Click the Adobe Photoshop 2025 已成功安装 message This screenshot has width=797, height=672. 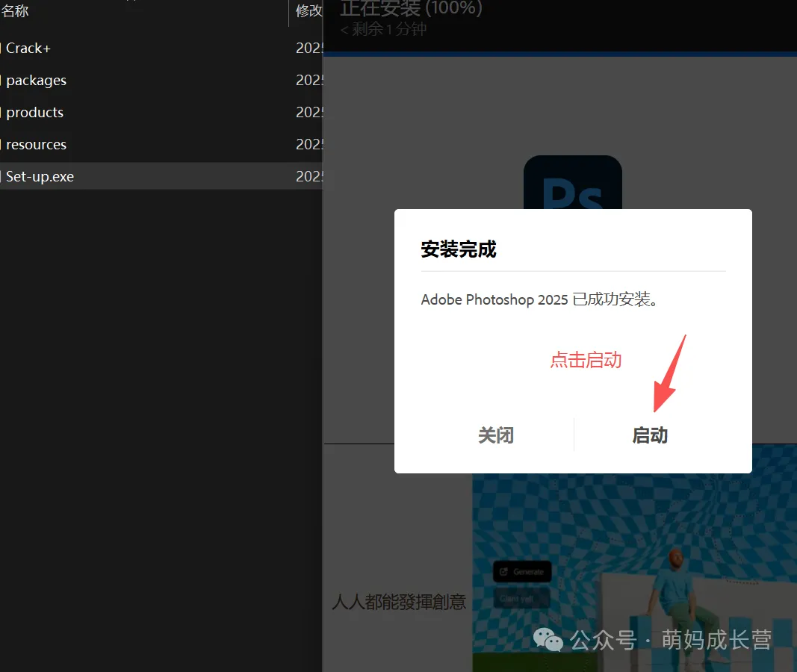[x=539, y=299]
